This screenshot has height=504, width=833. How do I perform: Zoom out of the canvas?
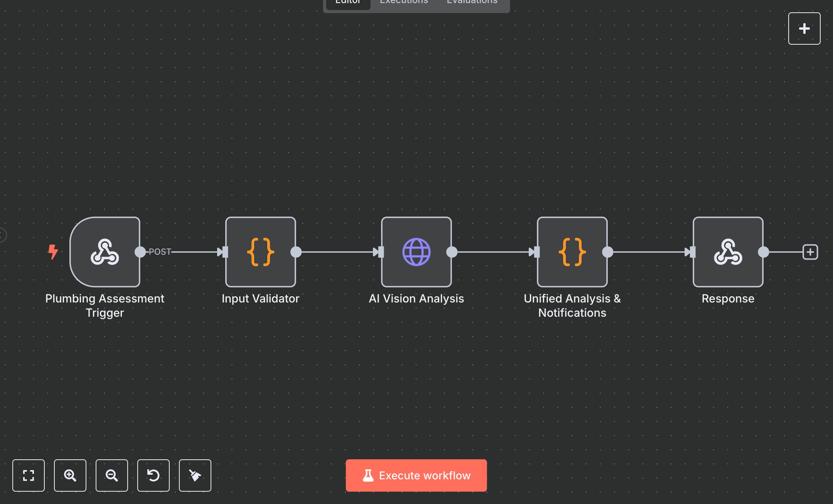(x=112, y=475)
